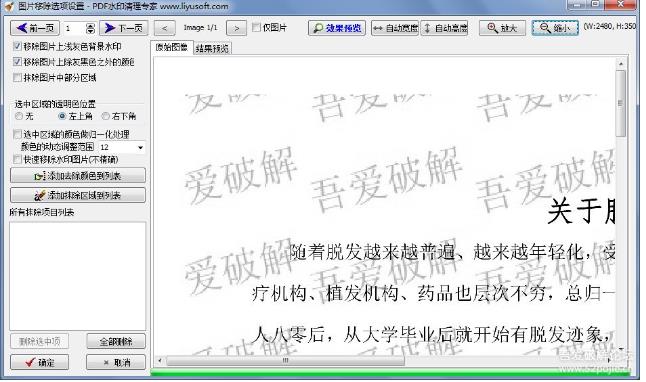Image resolution: width=646 pixels, height=382 pixels.
Task: Enable 排除图片中部分区域 checkbox
Action: point(17,77)
